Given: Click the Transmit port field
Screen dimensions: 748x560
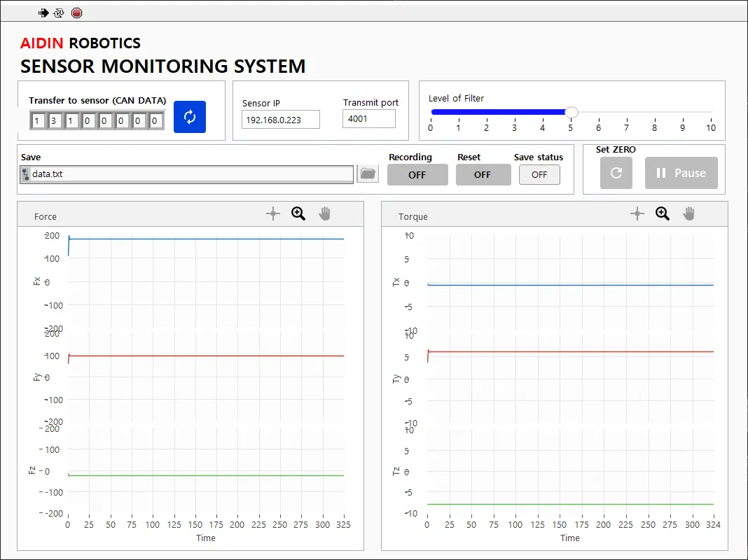Looking at the screenshot, I should pos(369,119).
